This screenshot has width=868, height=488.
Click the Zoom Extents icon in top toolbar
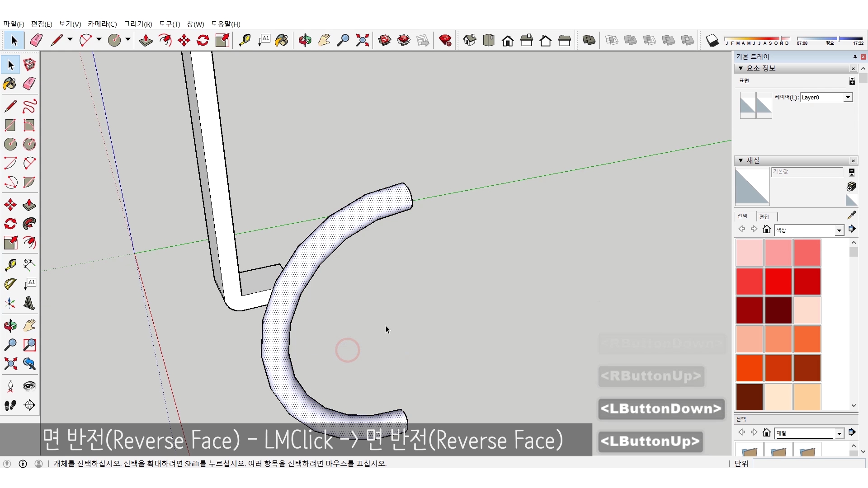point(362,41)
